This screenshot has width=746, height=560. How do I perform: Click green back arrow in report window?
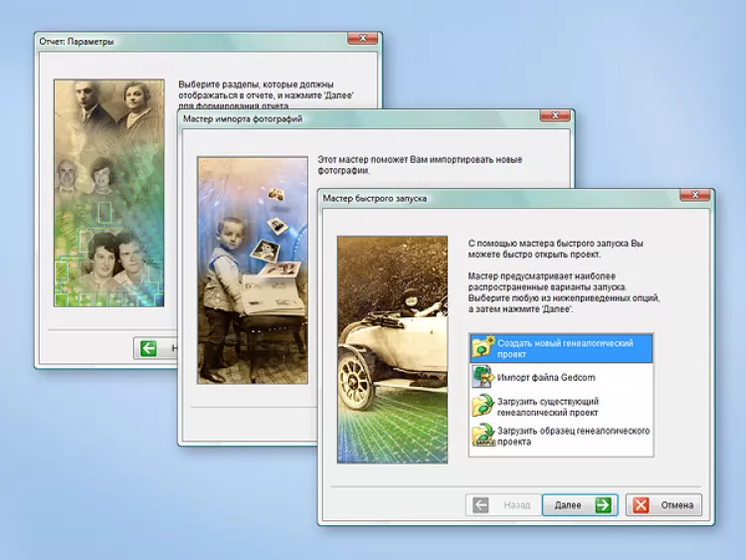148,348
